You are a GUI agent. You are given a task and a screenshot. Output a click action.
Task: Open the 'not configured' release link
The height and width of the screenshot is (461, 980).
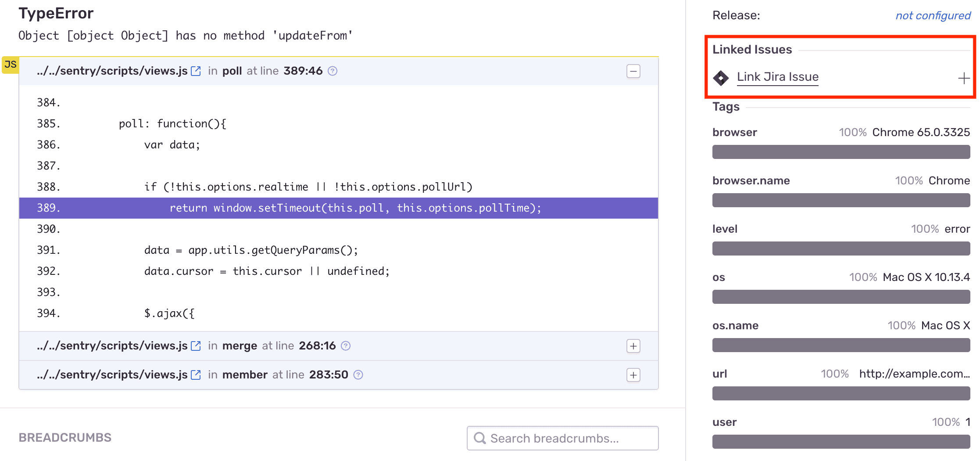click(933, 15)
